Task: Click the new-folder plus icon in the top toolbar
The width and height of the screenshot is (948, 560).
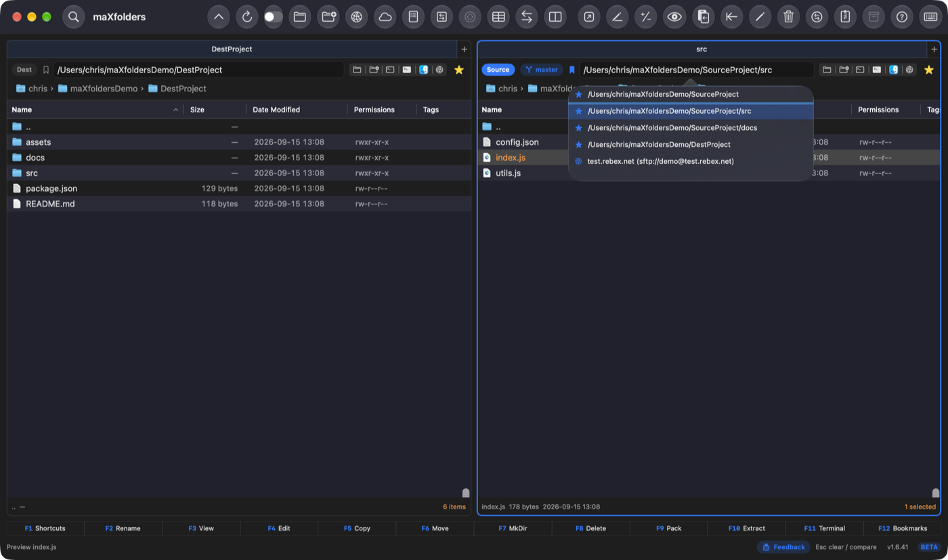Action: point(328,17)
